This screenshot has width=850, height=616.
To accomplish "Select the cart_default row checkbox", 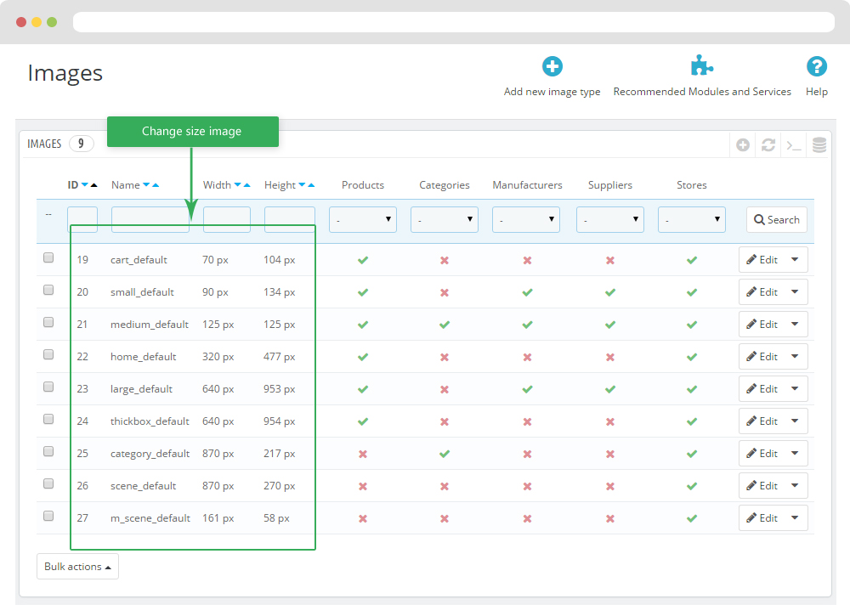I will coord(48,258).
